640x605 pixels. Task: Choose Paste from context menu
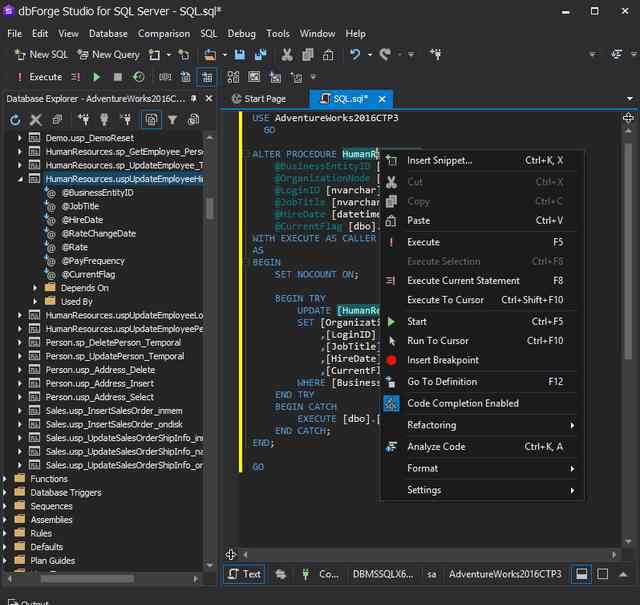click(x=482, y=220)
